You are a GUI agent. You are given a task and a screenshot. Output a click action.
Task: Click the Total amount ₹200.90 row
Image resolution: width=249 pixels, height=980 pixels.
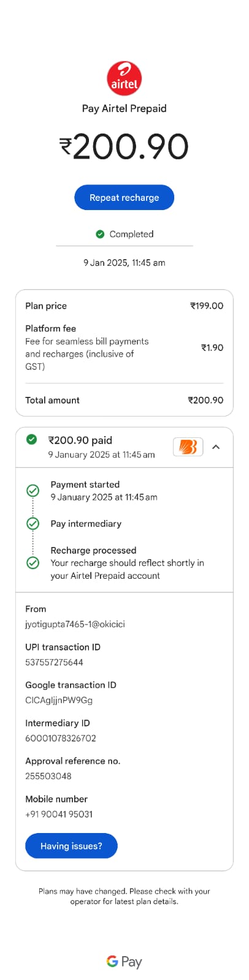[124, 400]
